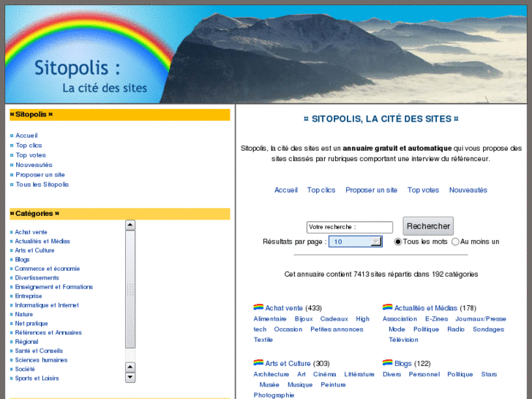Click rainbow icon beside Actualités et Médias
The image size is (532, 399).
[387, 307]
